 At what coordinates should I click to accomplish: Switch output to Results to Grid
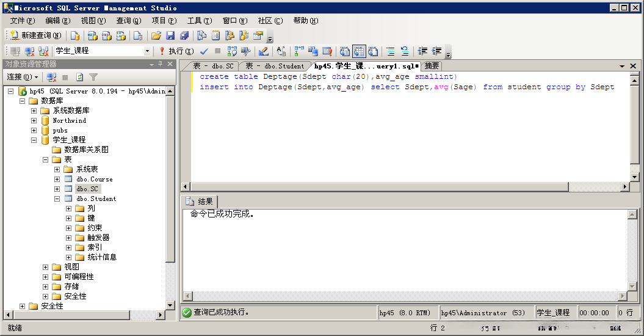tap(359, 51)
